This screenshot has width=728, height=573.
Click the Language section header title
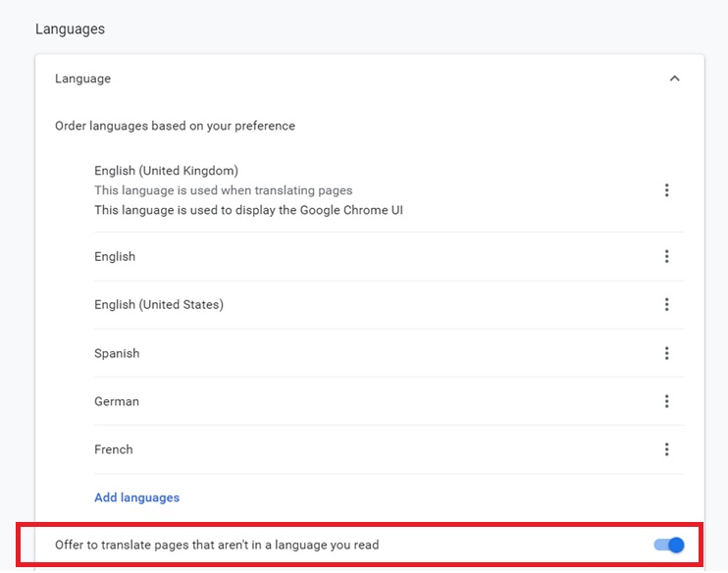coord(82,78)
